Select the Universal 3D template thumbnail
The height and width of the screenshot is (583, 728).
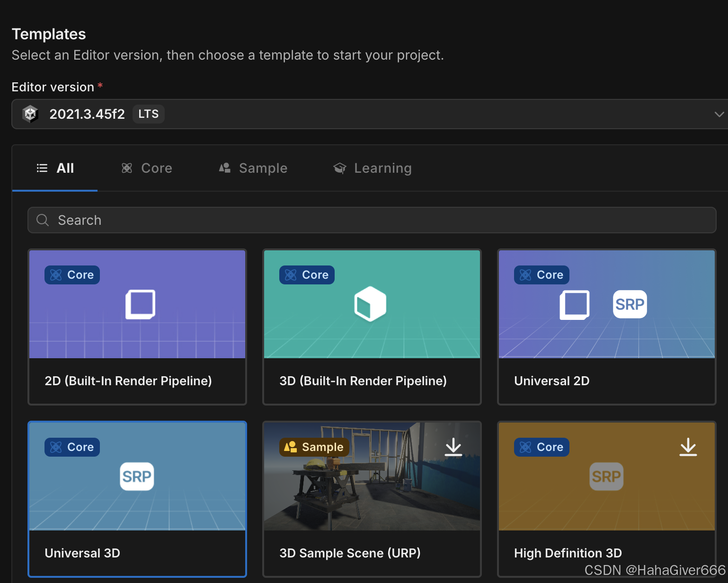tap(137, 477)
